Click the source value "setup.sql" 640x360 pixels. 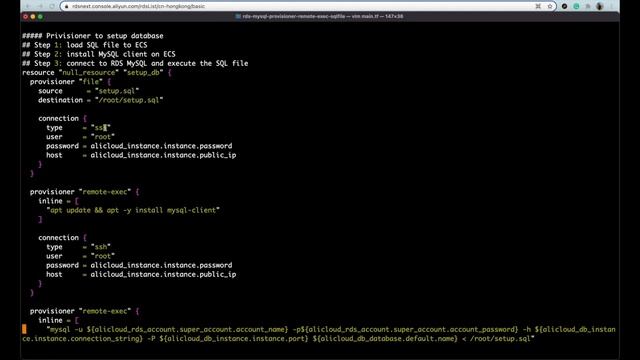point(117,91)
